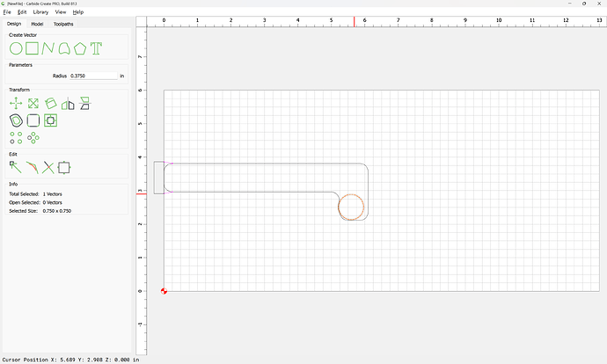Open the Offset Vectors tool
Screen dimensions: 607x364
tap(16, 120)
